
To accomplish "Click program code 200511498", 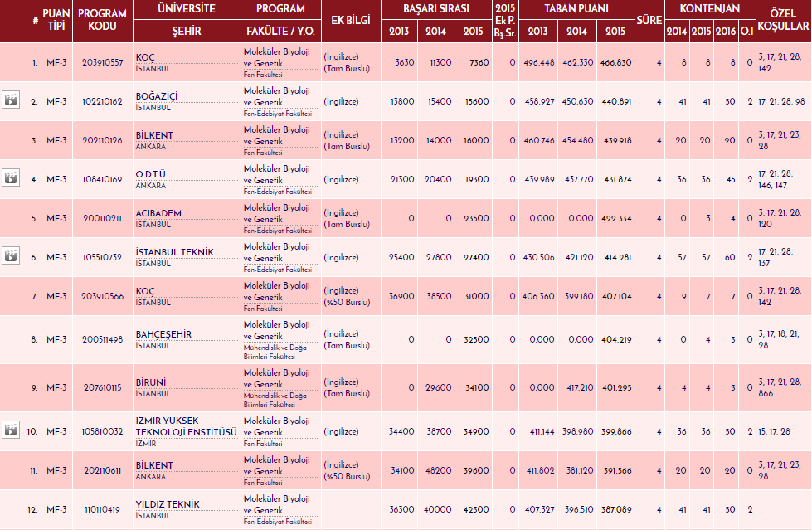I will [x=103, y=339].
